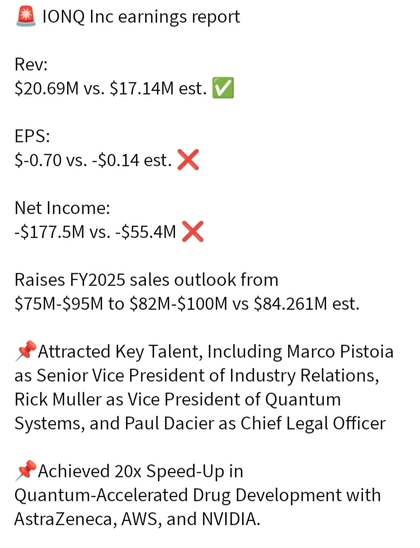This screenshot has height=548, width=420.
Task: Click Paul Dacier as Chief Legal Officer
Action: tap(255, 423)
